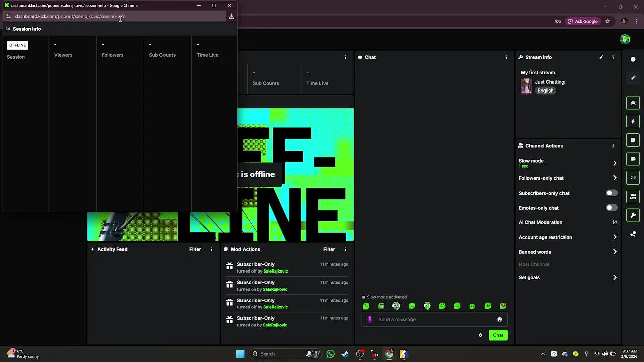
Task: View site information icon in popup address bar
Action: click(x=8, y=16)
